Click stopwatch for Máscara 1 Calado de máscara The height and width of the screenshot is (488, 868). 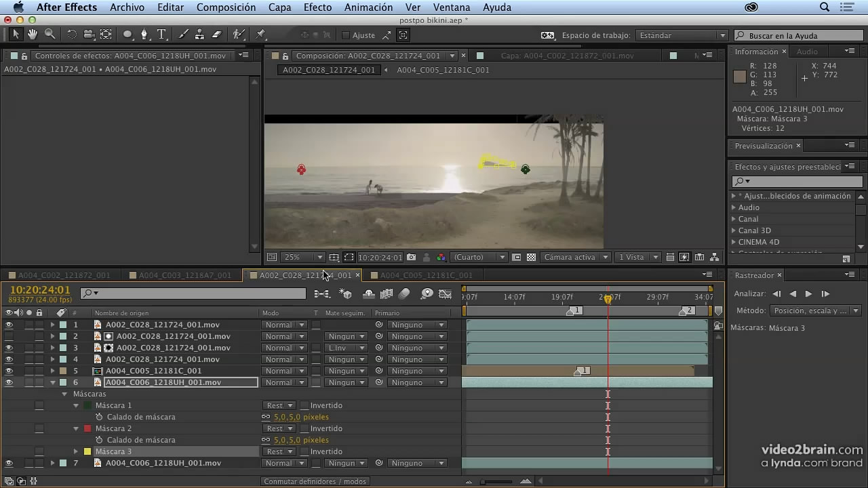point(99,418)
